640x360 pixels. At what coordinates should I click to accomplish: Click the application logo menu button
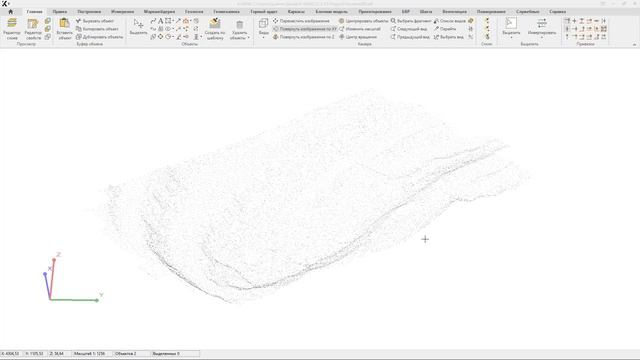click(5, 3)
